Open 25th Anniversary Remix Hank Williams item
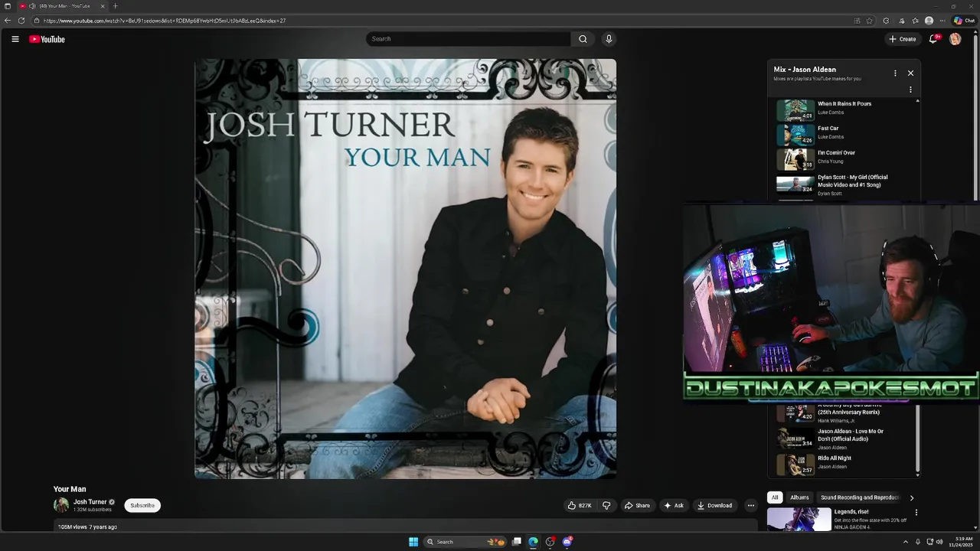 [848, 411]
